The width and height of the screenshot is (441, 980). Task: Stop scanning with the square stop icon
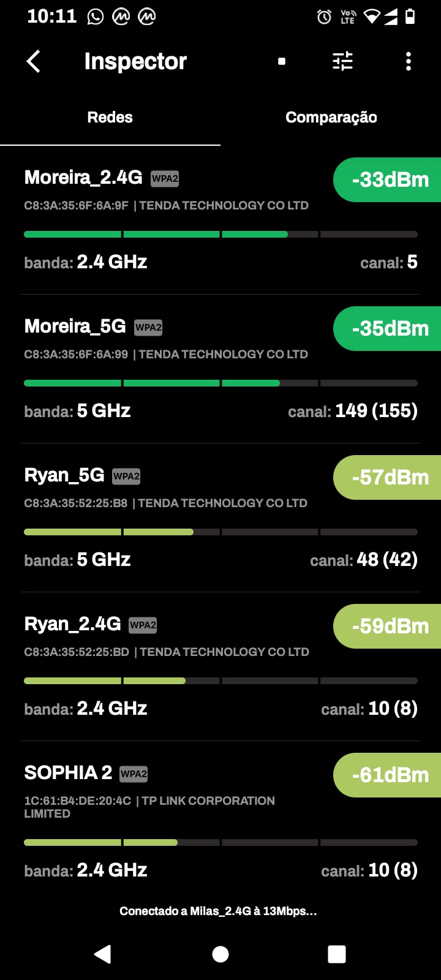[282, 61]
